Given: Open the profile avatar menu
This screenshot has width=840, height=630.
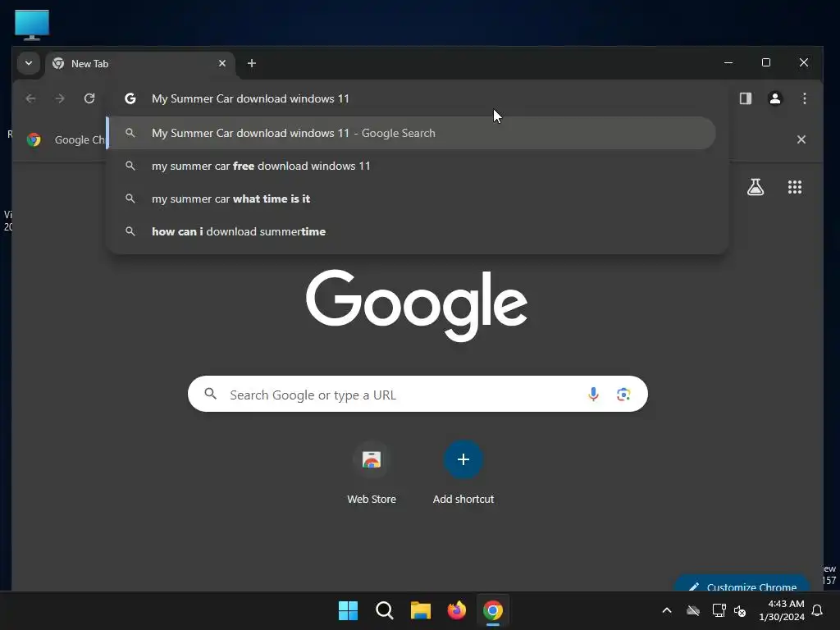Looking at the screenshot, I should 775,98.
